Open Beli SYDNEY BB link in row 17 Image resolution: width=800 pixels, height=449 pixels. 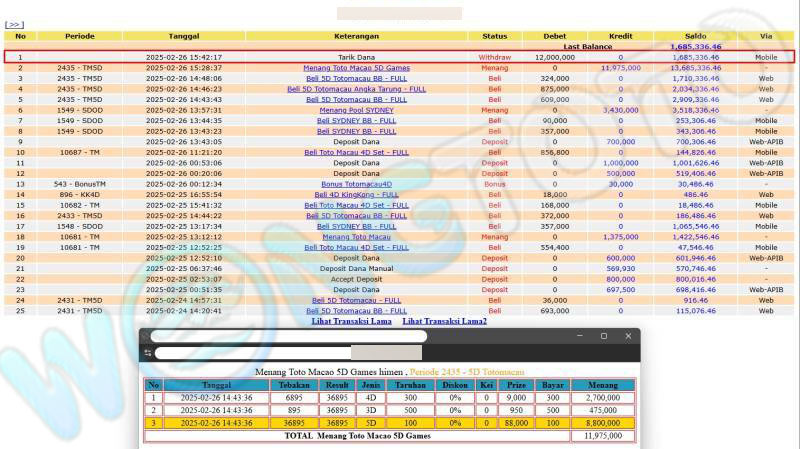tap(356, 226)
